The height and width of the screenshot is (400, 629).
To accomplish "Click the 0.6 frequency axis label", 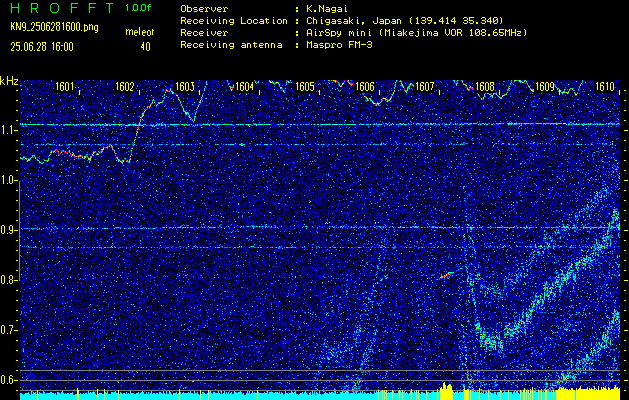I will 8,380.
